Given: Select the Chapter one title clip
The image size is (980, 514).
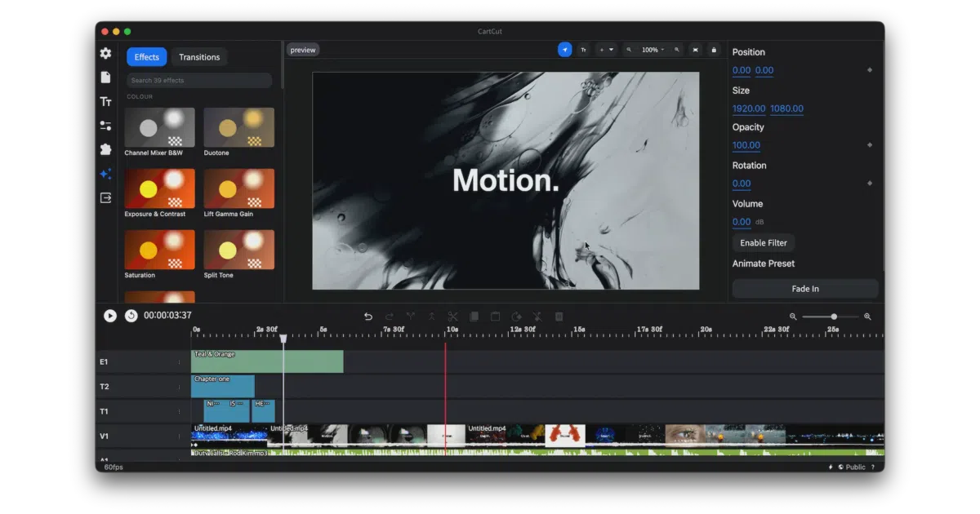Looking at the screenshot, I should pos(223,387).
